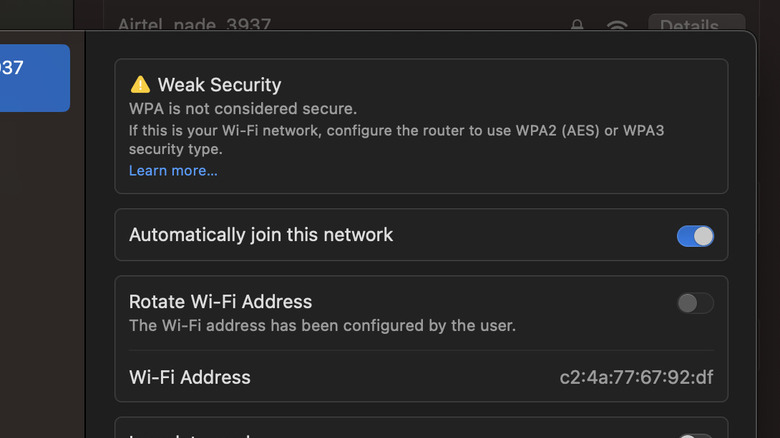Click the WPA is not considered secure text
Image resolution: width=780 pixels, height=438 pixels.
(243, 108)
